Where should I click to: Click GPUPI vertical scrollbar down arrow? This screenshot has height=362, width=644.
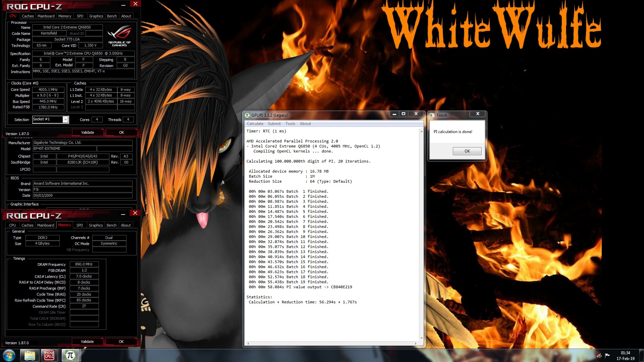pos(422,338)
